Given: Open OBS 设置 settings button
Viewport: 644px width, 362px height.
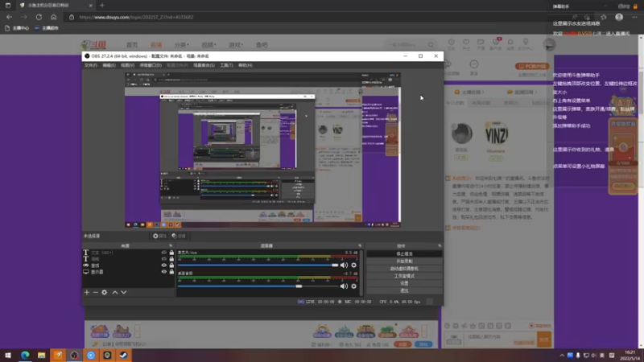Looking at the screenshot, I should click(x=404, y=283).
